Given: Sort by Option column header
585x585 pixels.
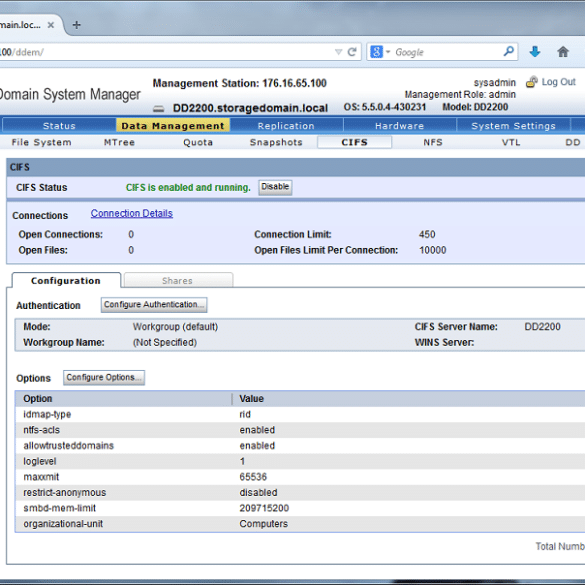Looking at the screenshot, I should pyautogui.click(x=123, y=399).
